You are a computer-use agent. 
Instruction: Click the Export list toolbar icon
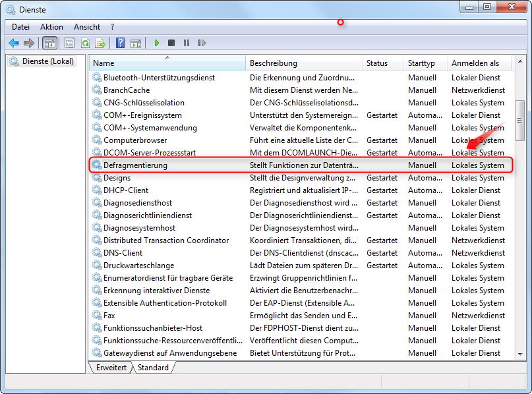[100, 43]
